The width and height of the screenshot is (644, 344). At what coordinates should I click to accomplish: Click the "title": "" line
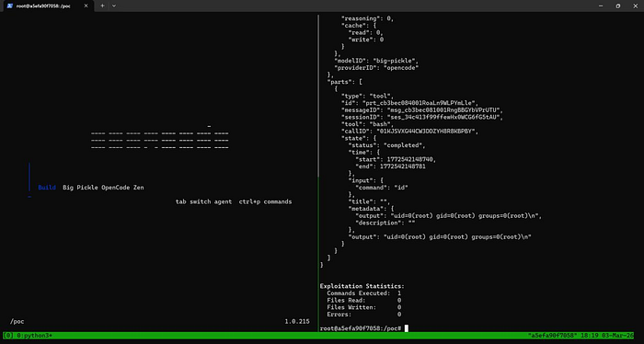[369, 201]
